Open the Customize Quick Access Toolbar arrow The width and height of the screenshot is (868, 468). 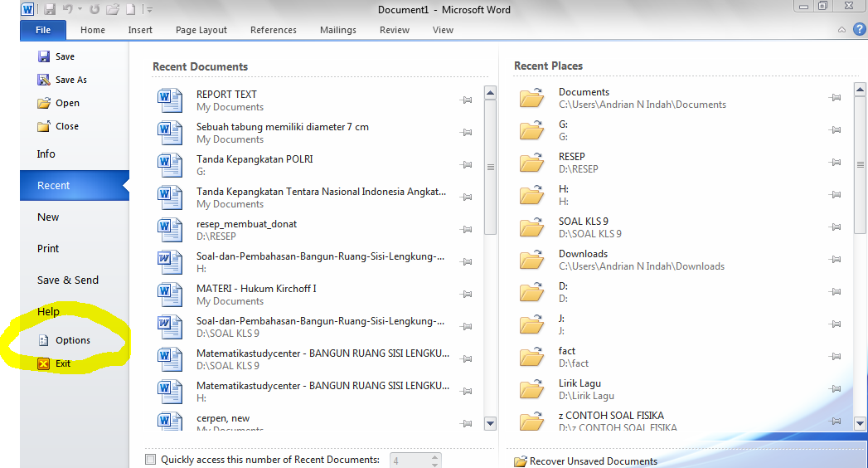(x=148, y=9)
